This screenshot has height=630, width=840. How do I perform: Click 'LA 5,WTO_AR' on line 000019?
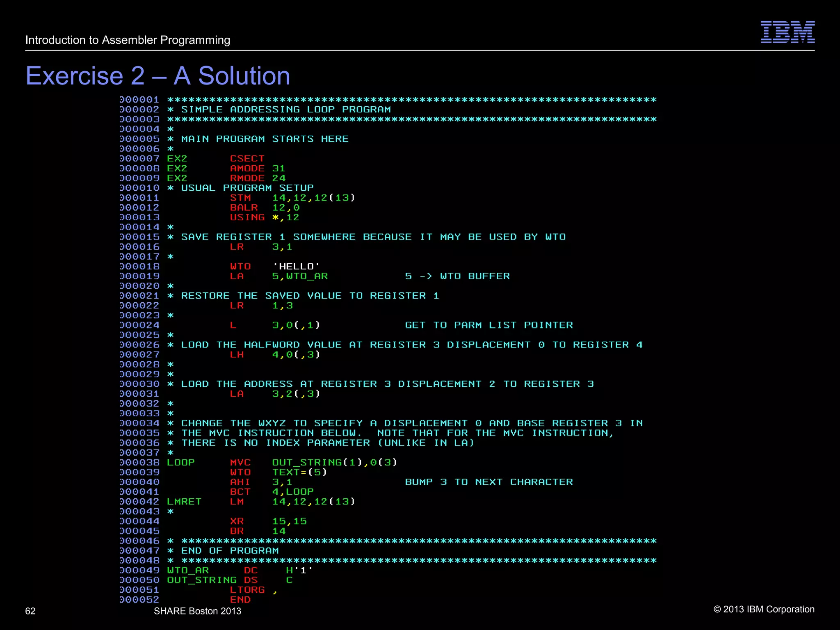(279, 276)
